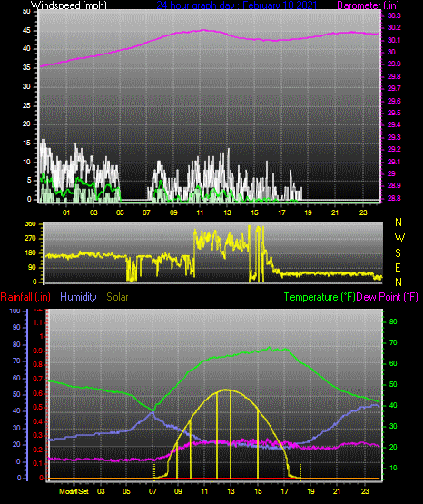Click the windspeed axis value 35
This screenshot has height=504, width=423.
click(x=26, y=67)
